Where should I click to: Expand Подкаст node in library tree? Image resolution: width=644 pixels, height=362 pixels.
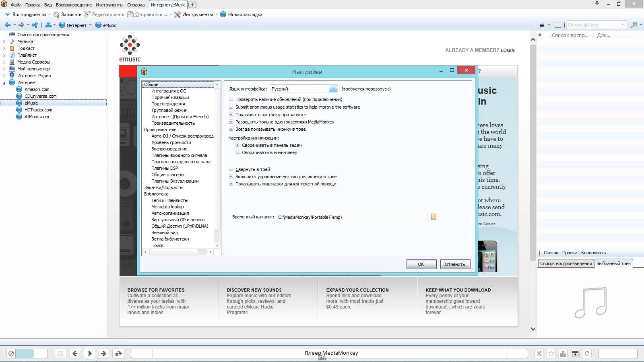click(x=4, y=48)
